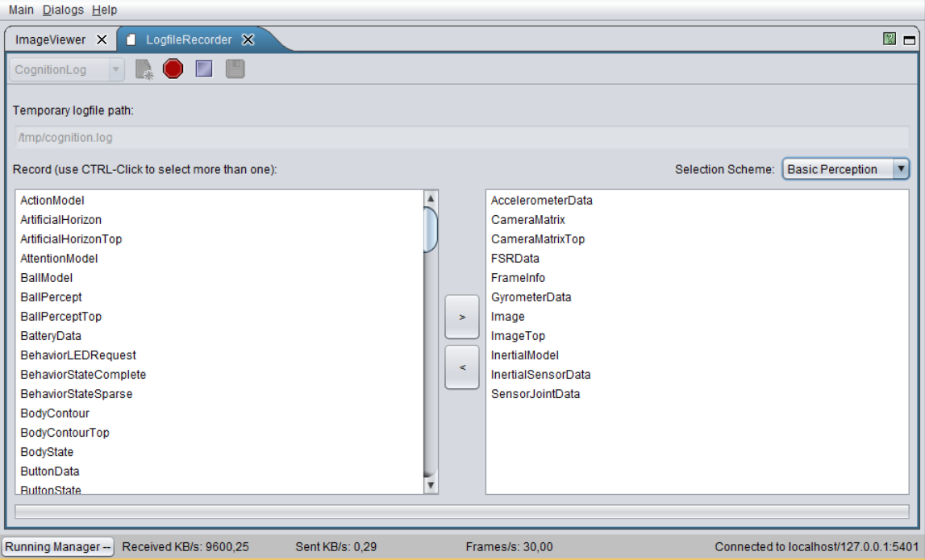Click the Running Manager button
Screen dimensions: 925x560
58,547
